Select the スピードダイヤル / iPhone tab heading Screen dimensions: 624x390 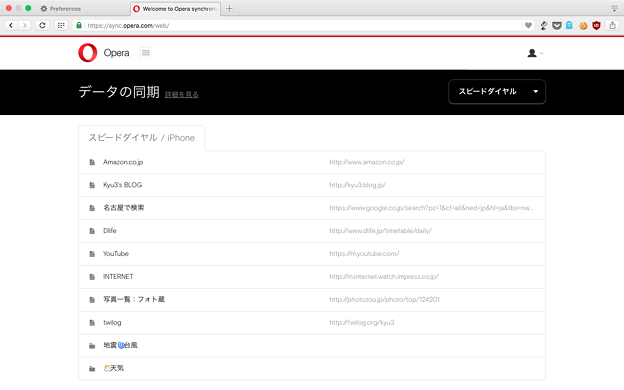(x=142, y=138)
